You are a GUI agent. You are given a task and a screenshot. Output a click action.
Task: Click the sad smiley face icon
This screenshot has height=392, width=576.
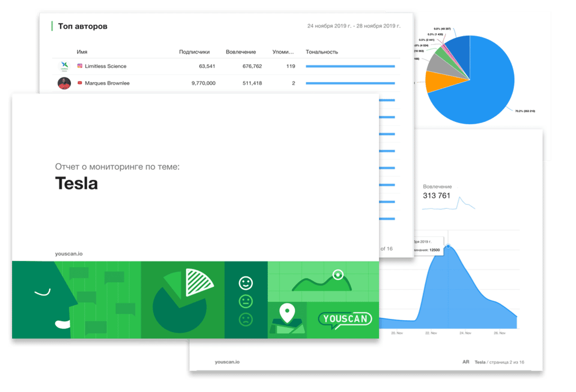246,320
